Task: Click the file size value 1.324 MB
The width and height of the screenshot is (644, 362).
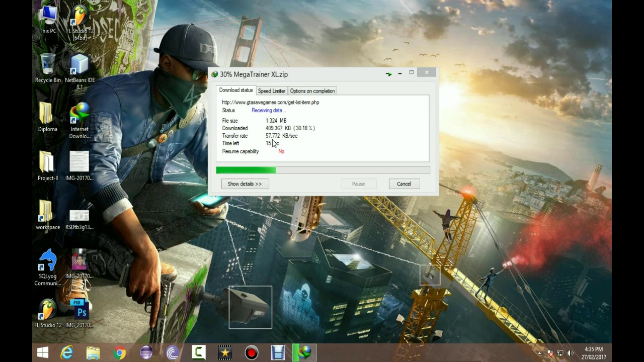Action: pos(276,121)
